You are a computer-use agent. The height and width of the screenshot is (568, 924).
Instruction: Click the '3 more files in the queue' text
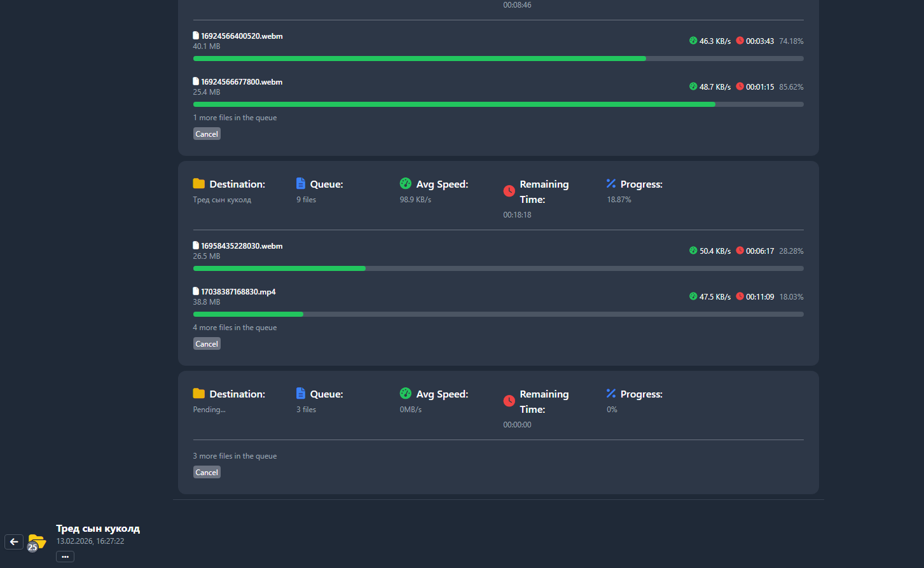coord(235,456)
